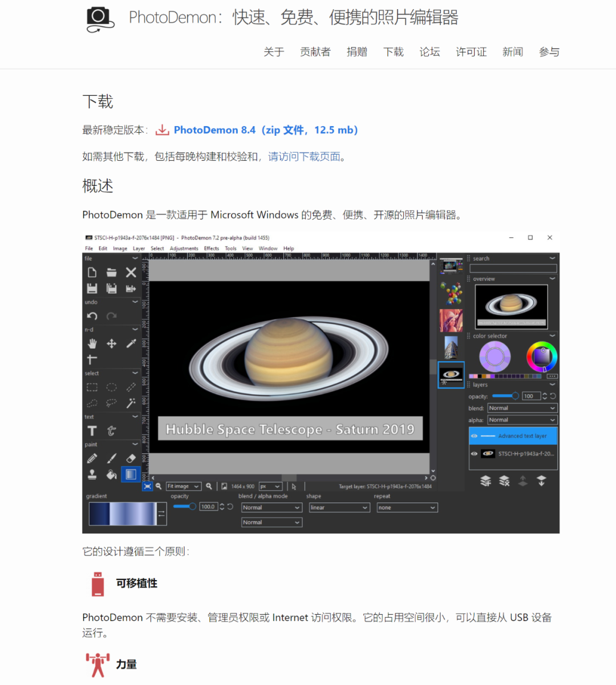Viewport: 616px width, 685px height.
Task: Click the Delete layer icon
Action: 504,481
